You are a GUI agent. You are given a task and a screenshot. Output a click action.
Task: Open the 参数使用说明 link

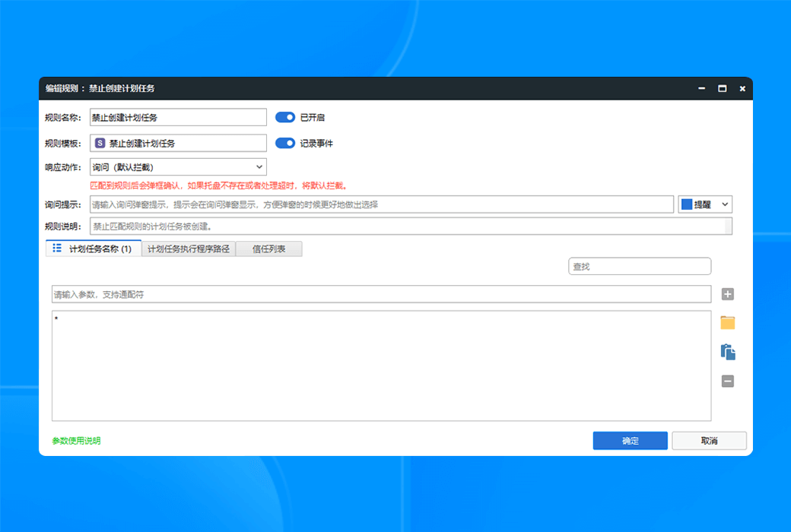pos(76,441)
